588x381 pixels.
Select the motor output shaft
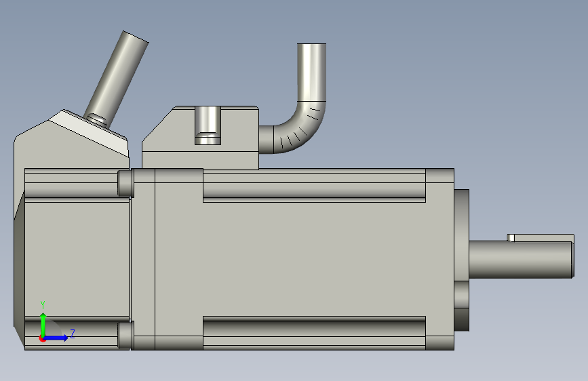click(522, 260)
